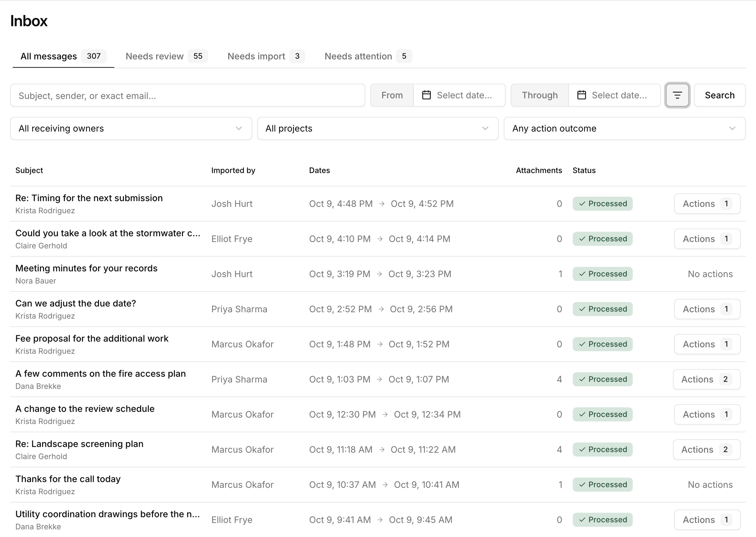Click the 307 count badge on All messages
This screenshot has height=537, width=756.
click(x=94, y=56)
